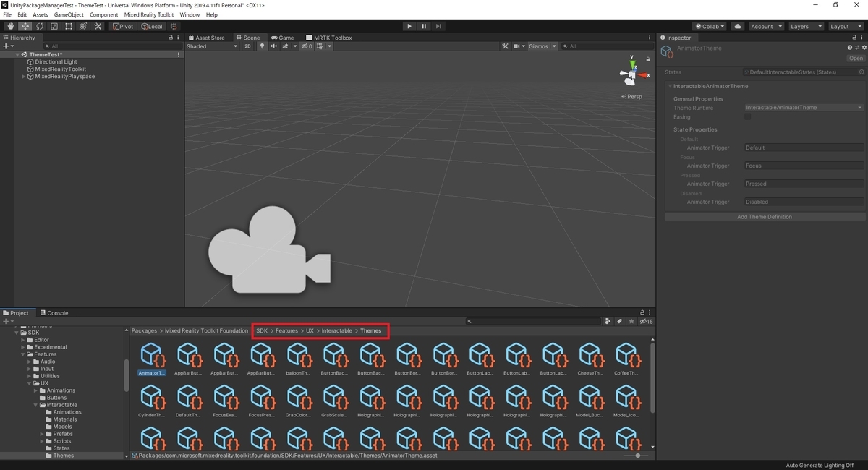The height and width of the screenshot is (470, 868).
Task: Toggle hidden objects visibility count
Action: [x=307, y=46]
